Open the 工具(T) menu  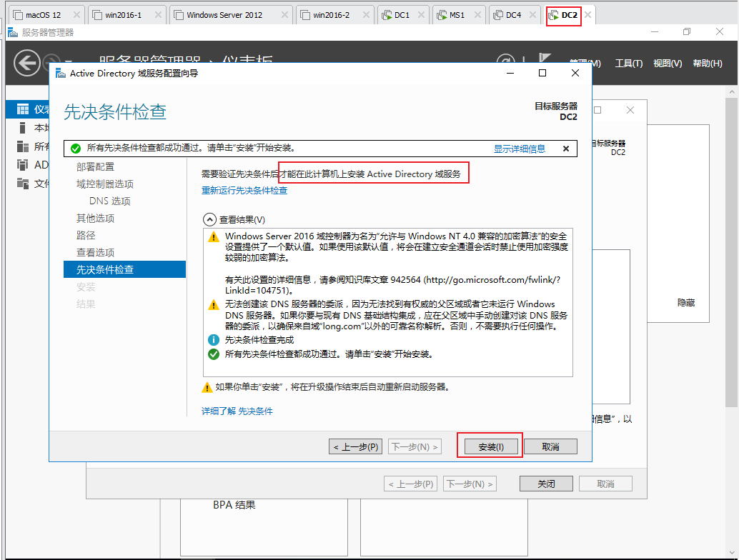[x=629, y=63]
